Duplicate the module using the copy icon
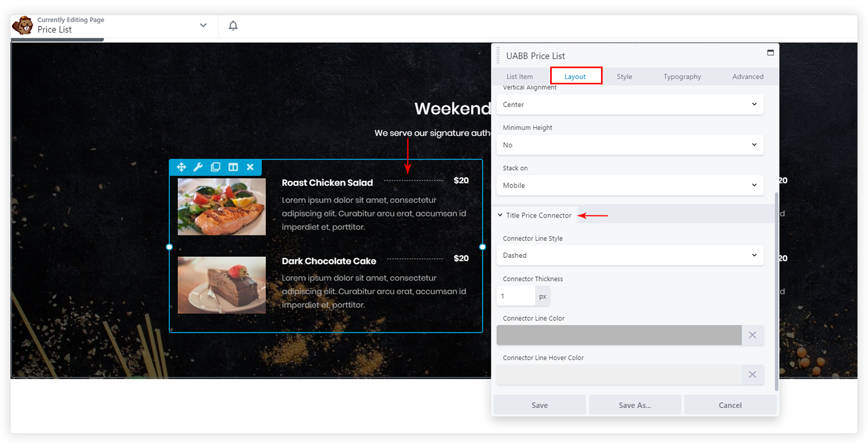 pyautogui.click(x=216, y=167)
